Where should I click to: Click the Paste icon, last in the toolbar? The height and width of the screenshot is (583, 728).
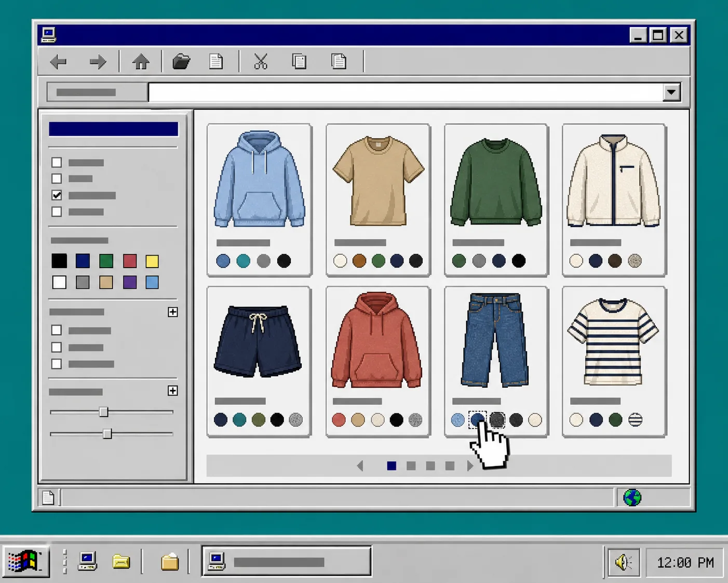(x=339, y=62)
